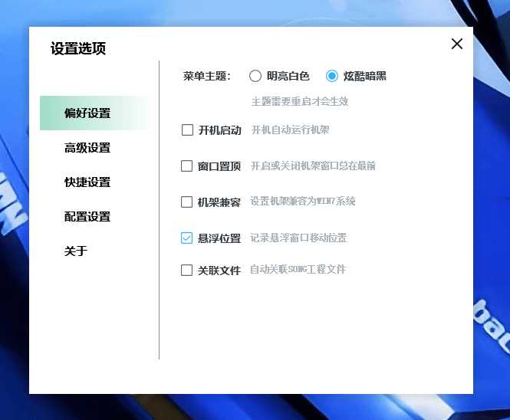
Task: Click the 菜单主题 label
Action: [x=207, y=76]
